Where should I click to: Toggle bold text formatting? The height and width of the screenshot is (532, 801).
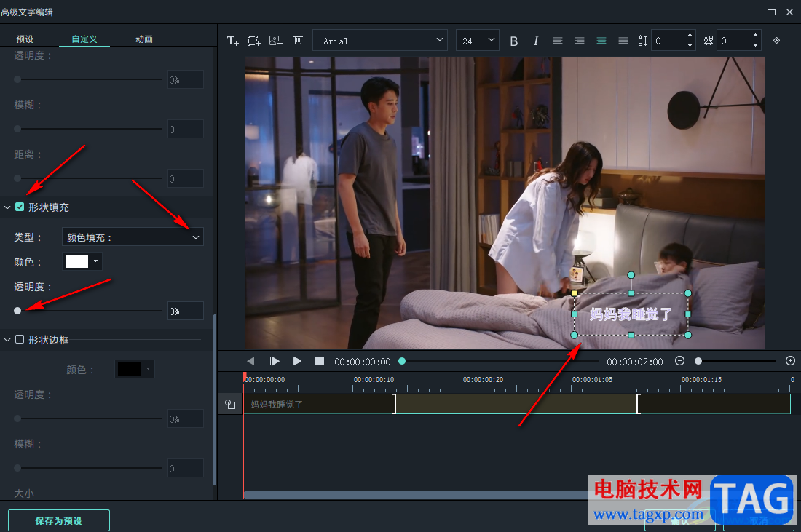(x=514, y=41)
